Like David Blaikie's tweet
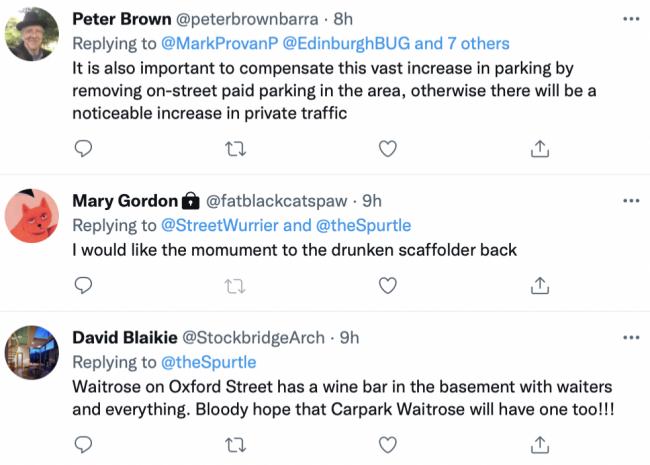This screenshot has width=650, height=465. (x=388, y=445)
